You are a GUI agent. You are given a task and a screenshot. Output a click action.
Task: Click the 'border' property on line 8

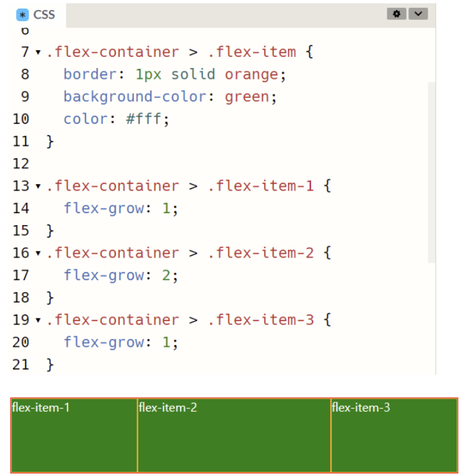[x=90, y=74]
